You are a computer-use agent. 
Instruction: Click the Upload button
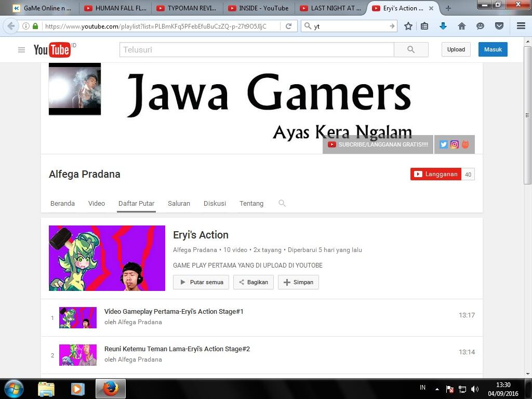[x=456, y=49]
